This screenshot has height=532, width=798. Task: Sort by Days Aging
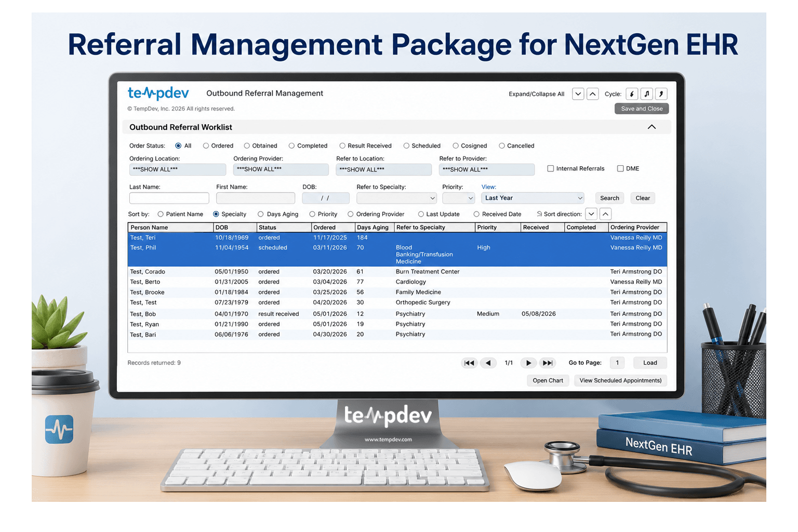coord(261,214)
